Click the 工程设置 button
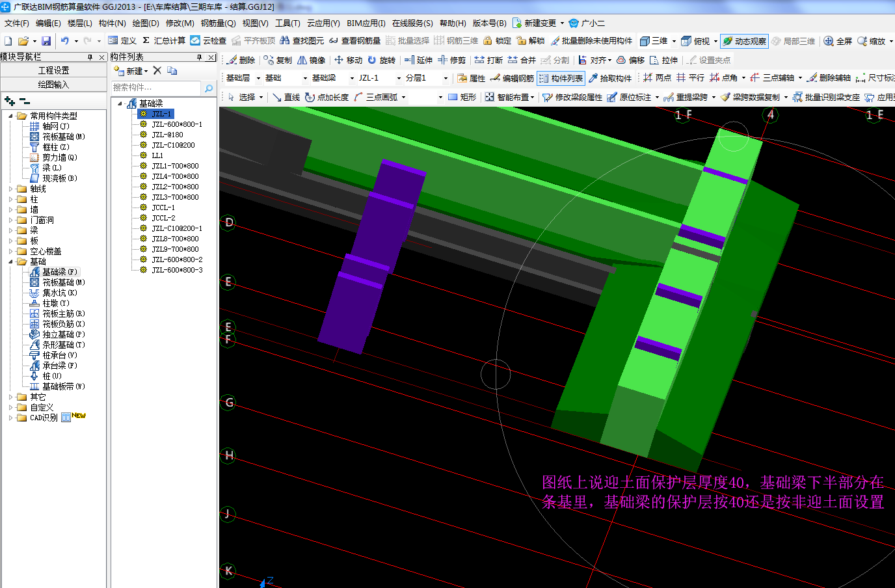 click(x=53, y=70)
